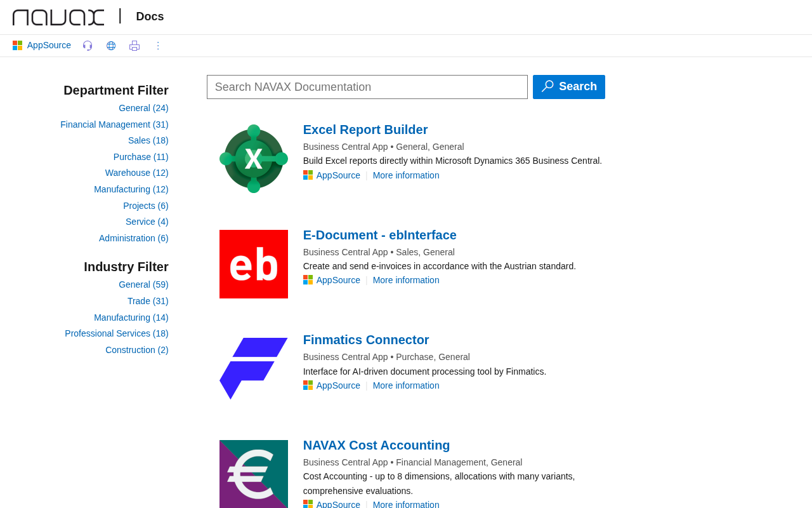The image size is (812, 508).
Task: Open the Excel Report Builder app icon
Action: (x=254, y=159)
